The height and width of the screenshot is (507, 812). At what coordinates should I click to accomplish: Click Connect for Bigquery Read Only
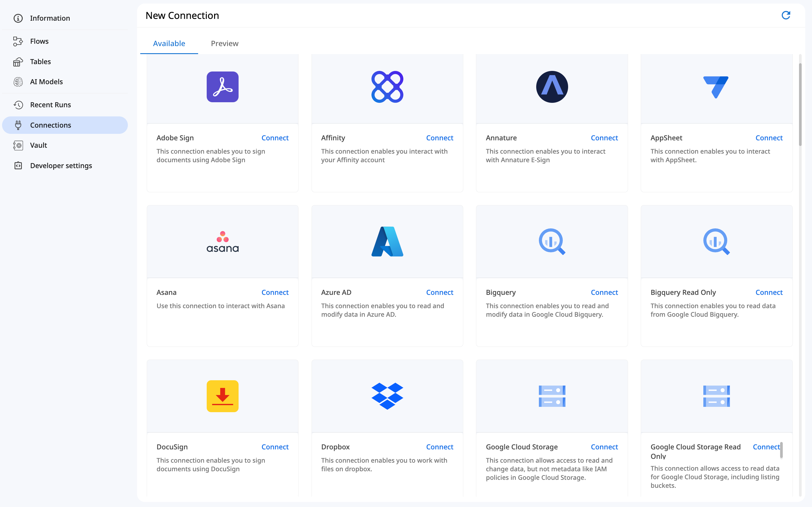click(x=769, y=292)
